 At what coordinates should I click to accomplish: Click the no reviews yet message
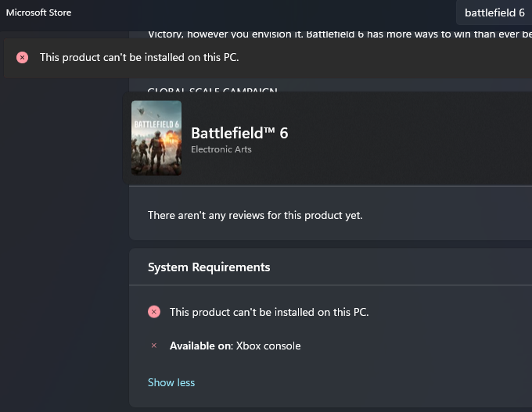tap(255, 215)
